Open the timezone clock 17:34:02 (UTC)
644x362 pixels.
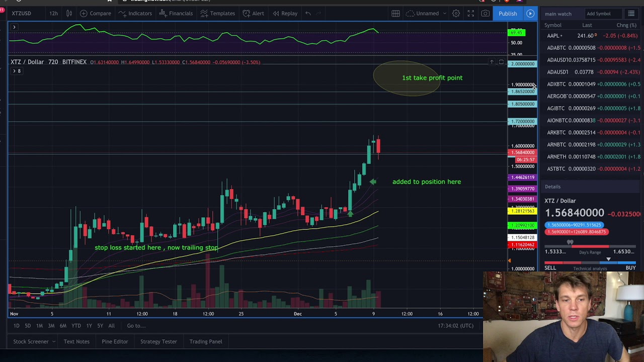(x=455, y=326)
